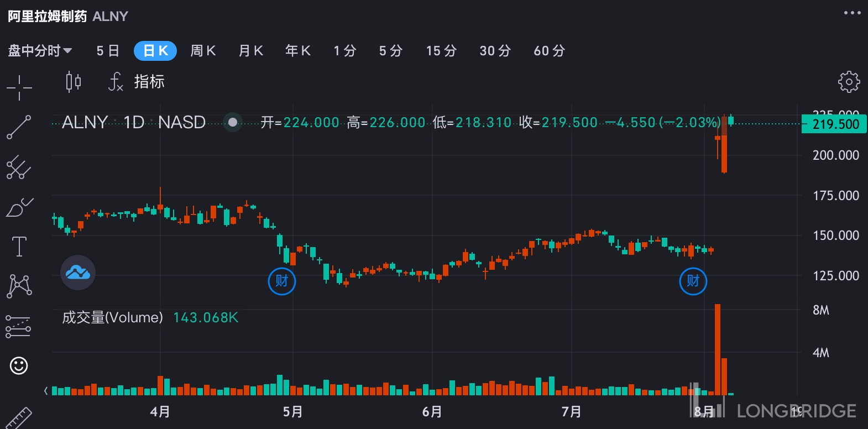Open the three-dot more menu
This screenshot has height=429, width=868.
(x=852, y=13)
